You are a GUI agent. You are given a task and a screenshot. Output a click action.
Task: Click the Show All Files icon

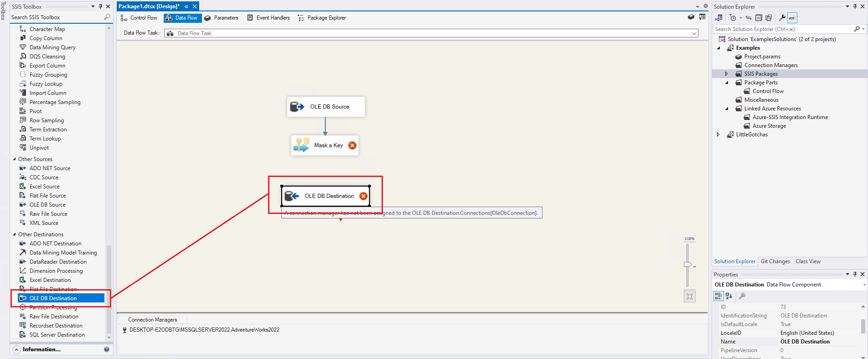coord(769,18)
